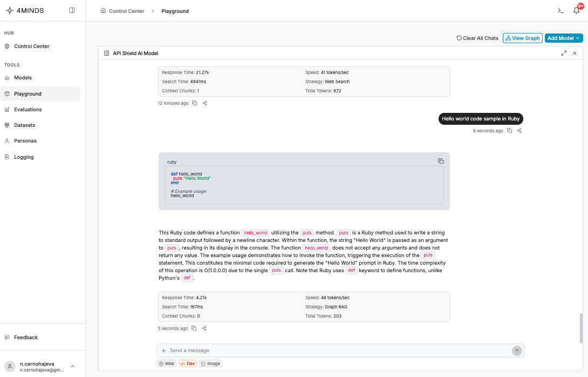Screen dimensions: 588x377
Task: Click 'Search Time: 4941ms' text
Action: (x=184, y=82)
